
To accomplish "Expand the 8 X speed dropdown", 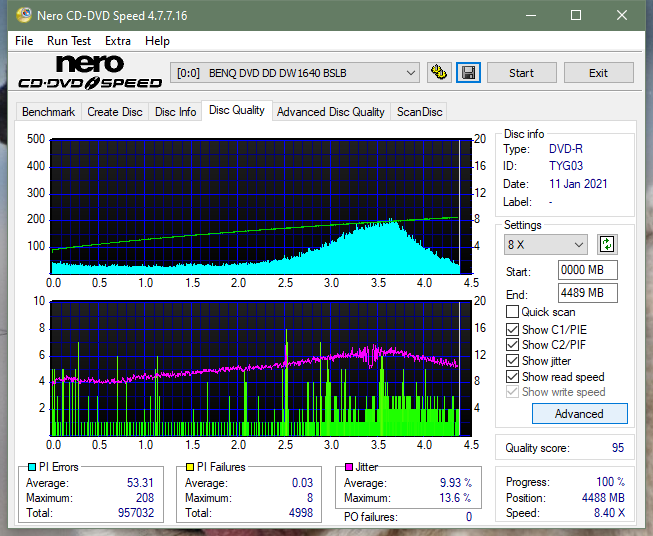I will pyautogui.click(x=546, y=244).
